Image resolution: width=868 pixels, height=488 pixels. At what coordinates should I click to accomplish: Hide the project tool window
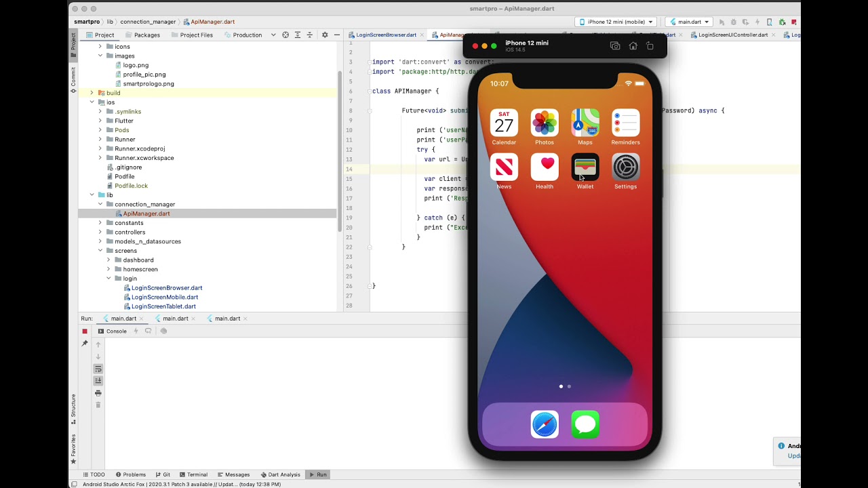[337, 35]
